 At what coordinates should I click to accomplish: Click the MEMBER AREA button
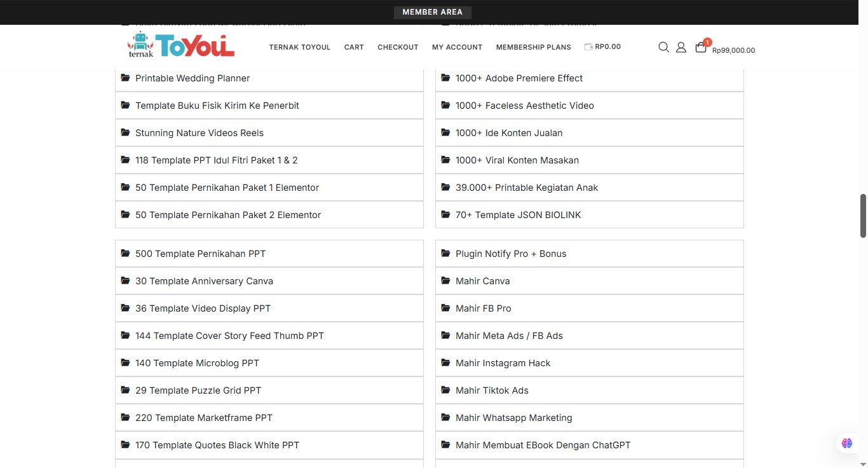point(433,12)
